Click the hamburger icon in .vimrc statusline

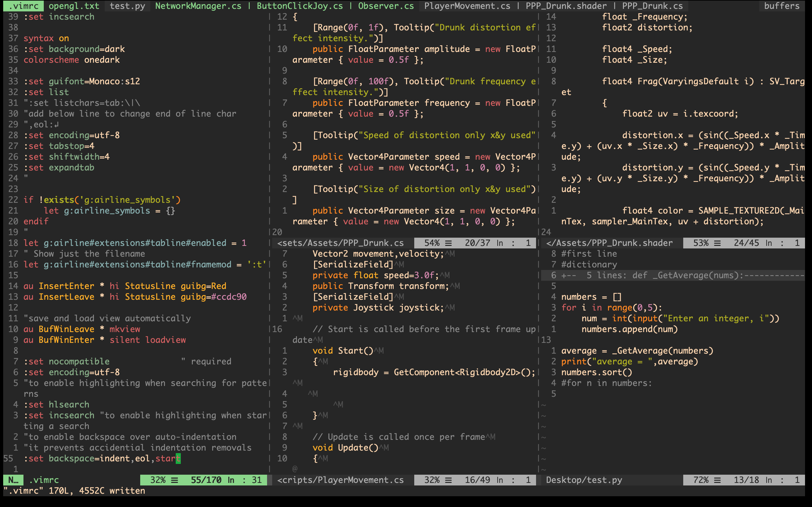174,480
